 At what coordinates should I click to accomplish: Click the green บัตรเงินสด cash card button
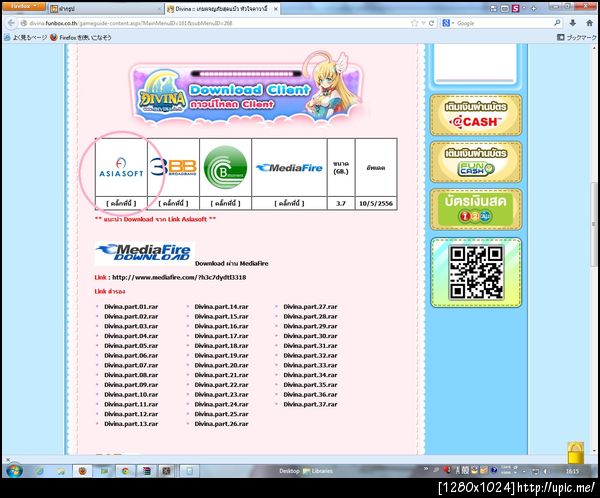click(476, 209)
